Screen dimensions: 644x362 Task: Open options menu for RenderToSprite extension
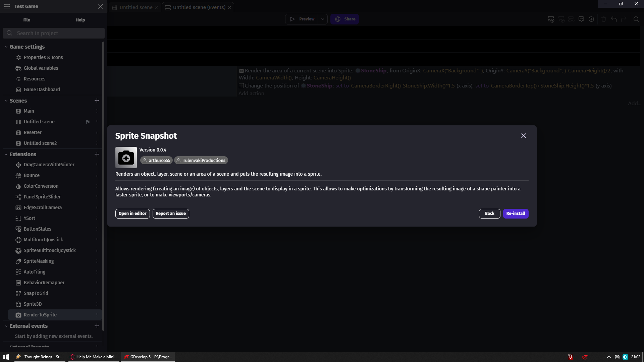click(97, 315)
